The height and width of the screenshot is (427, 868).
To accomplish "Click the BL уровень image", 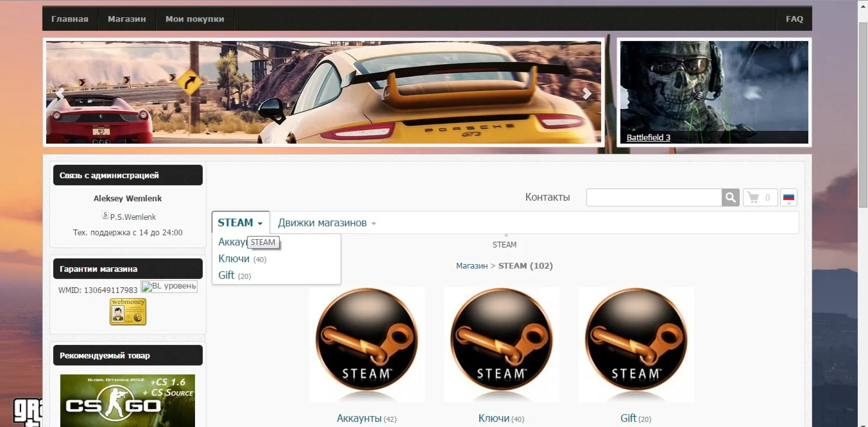I will pos(169,287).
